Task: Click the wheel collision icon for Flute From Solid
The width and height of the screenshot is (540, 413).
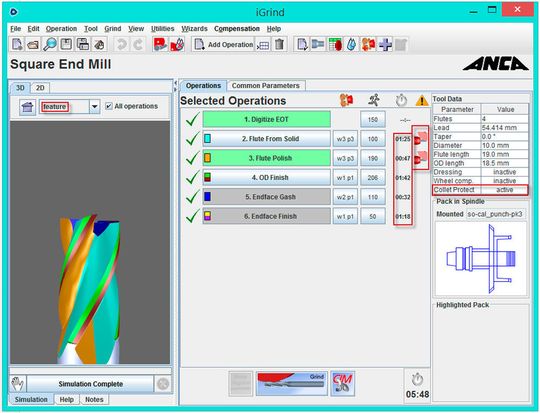Action: (420, 138)
